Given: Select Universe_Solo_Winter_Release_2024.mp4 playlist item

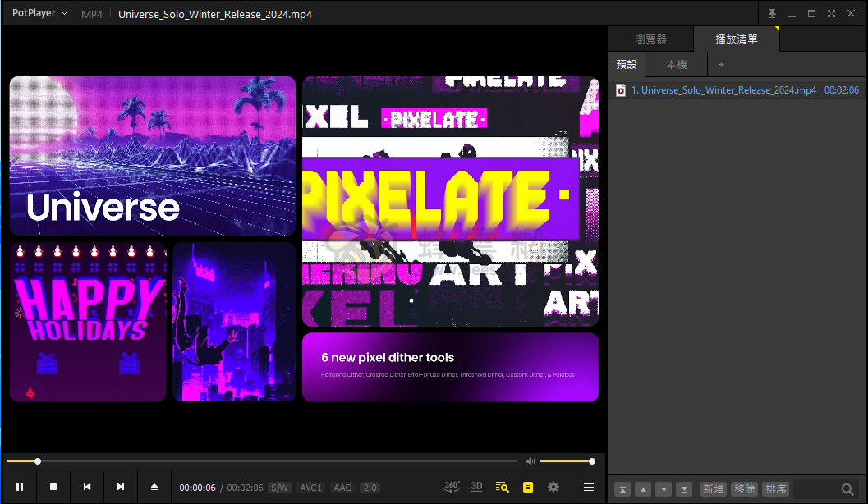Looking at the screenshot, I should pyautogui.click(x=737, y=90).
